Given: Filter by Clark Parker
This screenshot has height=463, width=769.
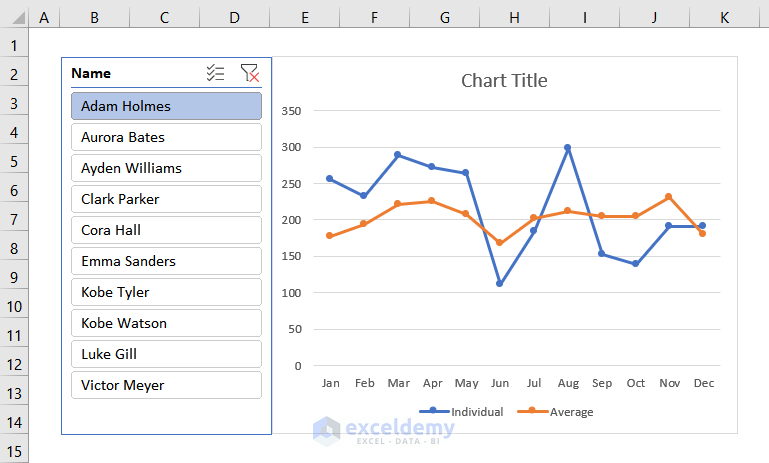Looking at the screenshot, I should 166,199.
